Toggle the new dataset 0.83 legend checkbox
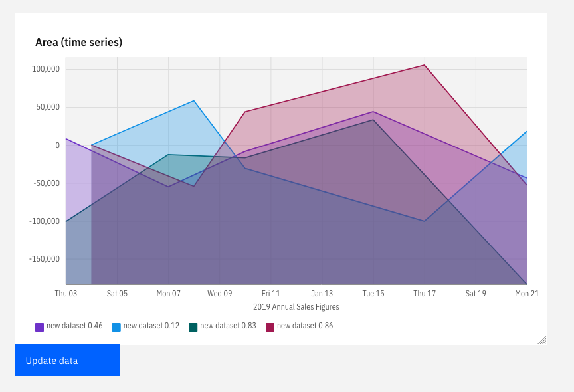The image size is (574, 392). coord(193,327)
